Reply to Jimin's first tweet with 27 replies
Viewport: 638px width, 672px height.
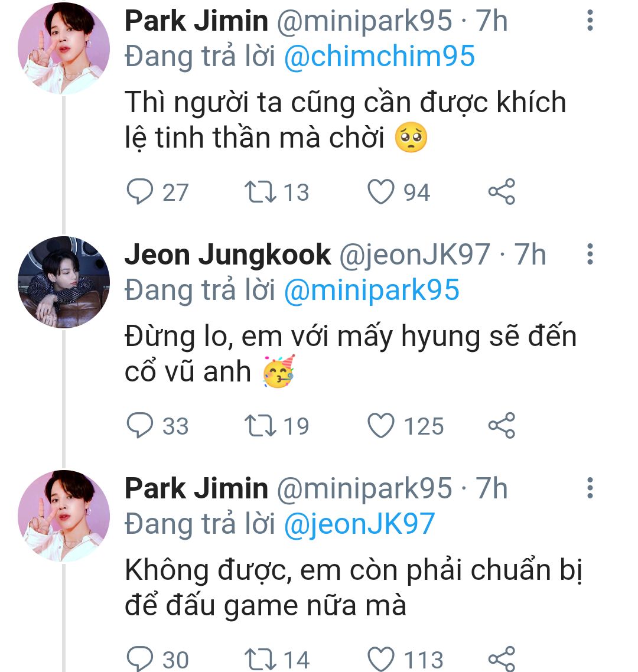tap(140, 193)
